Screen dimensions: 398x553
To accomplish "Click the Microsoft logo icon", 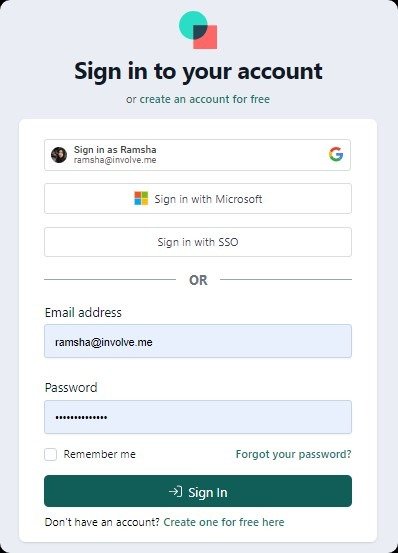I will [141, 198].
